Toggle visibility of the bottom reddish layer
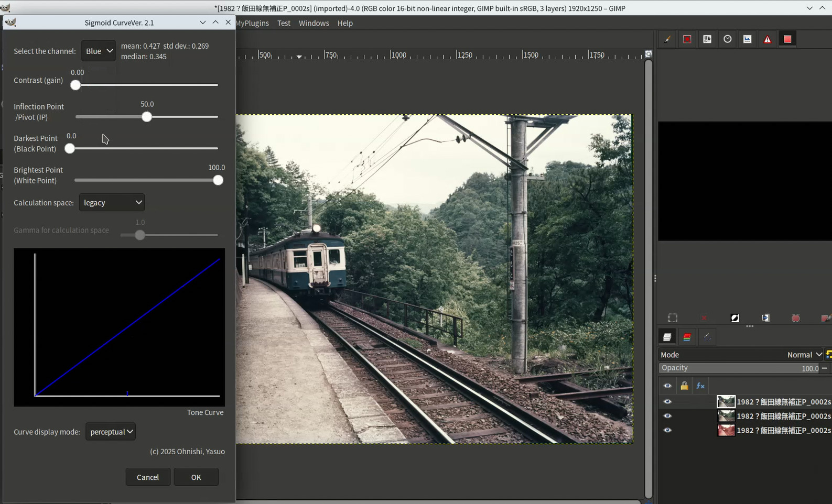The height and width of the screenshot is (504, 832). point(667,430)
